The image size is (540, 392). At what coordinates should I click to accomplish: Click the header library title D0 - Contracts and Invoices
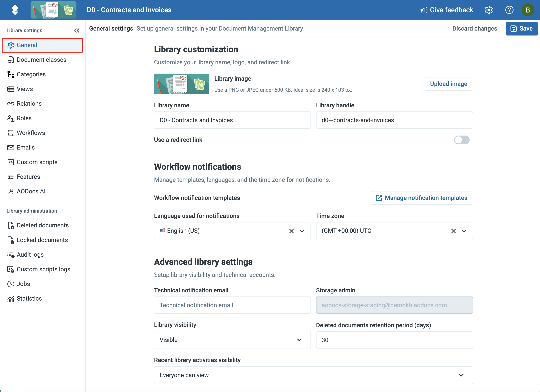click(129, 10)
